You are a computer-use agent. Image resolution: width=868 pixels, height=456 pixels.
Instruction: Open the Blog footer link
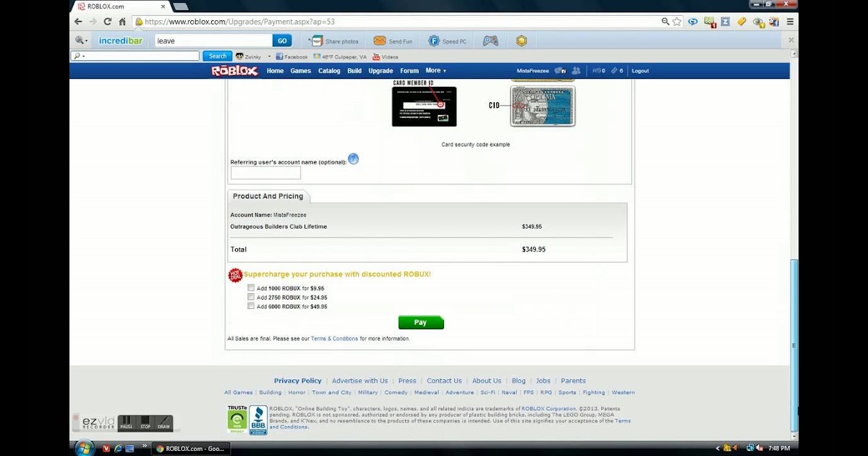tap(519, 381)
